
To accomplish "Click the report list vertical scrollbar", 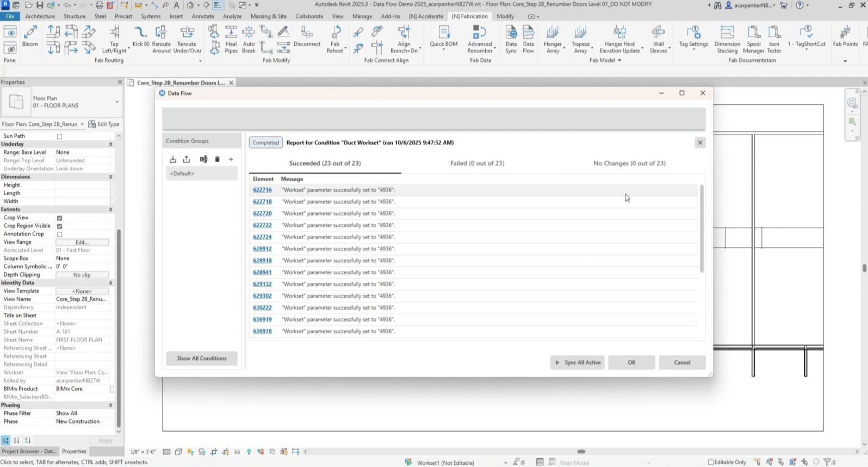I will 702,229.
